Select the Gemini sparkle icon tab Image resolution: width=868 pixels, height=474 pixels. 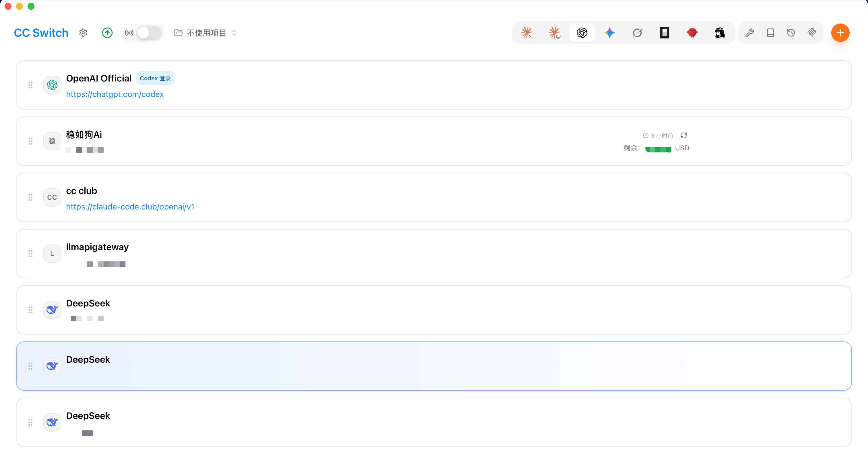610,33
